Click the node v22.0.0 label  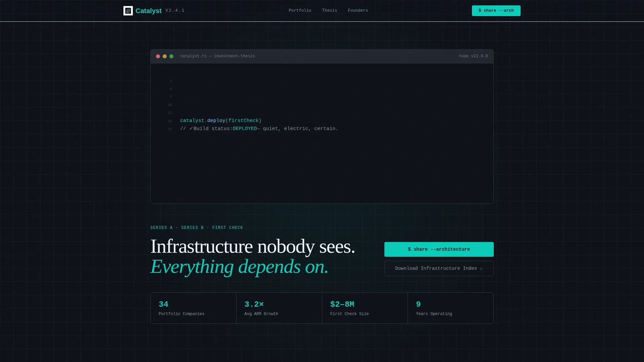pyautogui.click(x=473, y=56)
